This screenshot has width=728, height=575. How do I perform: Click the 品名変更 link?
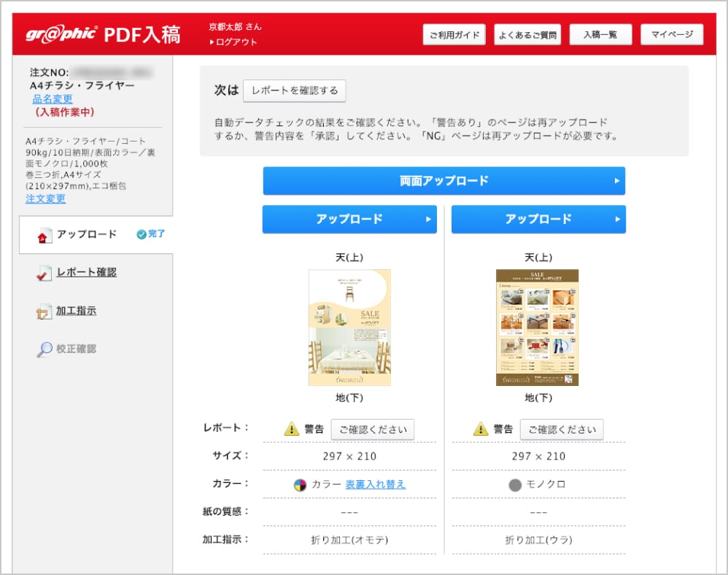pyautogui.click(x=53, y=99)
